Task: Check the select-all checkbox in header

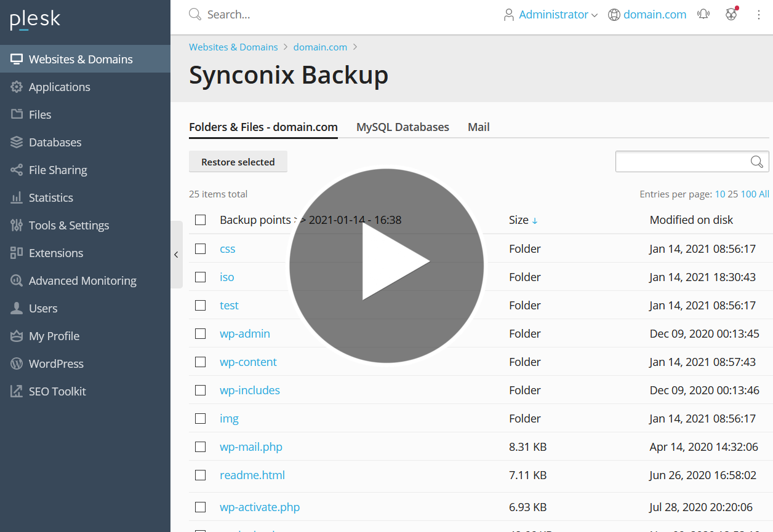Action: (200, 220)
